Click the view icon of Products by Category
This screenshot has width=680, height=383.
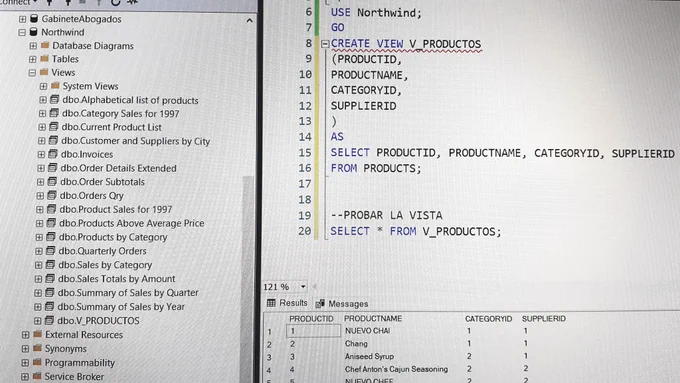pos(50,237)
